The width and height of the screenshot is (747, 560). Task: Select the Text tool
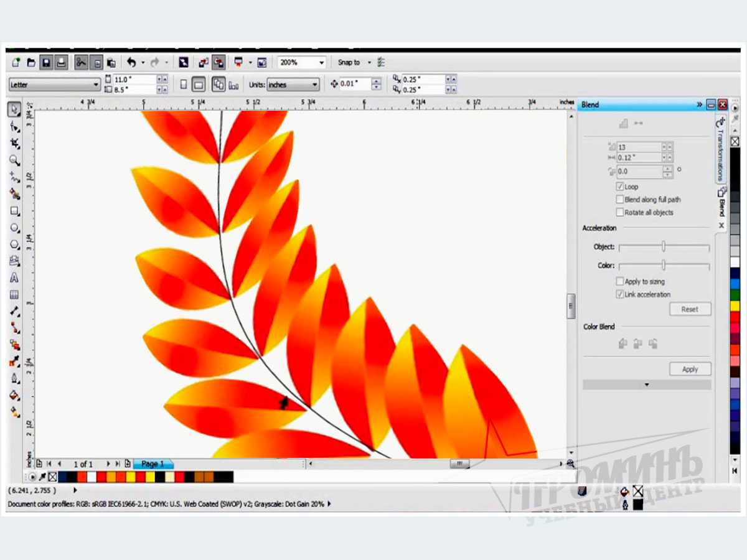pyautogui.click(x=14, y=278)
